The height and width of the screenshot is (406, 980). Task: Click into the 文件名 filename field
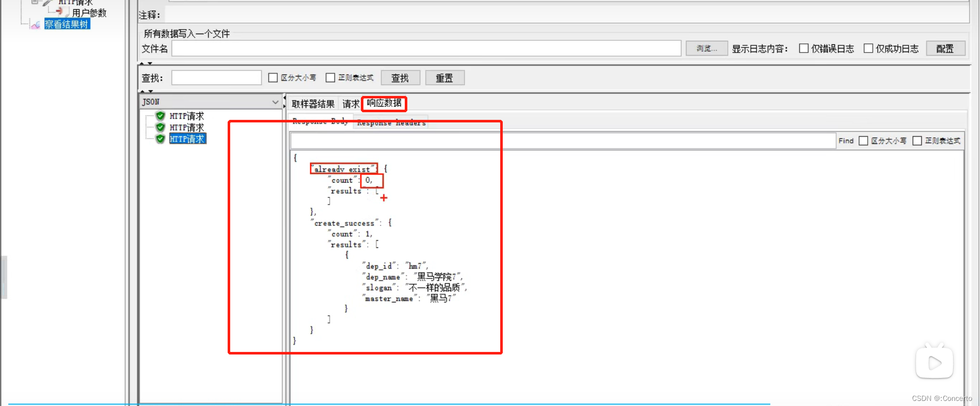tap(427, 48)
